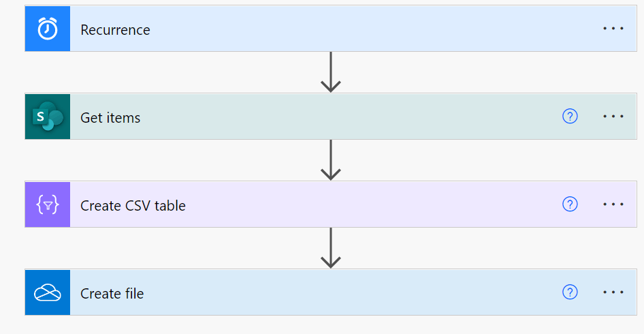The height and width of the screenshot is (334, 644).
Task: Open help for the Get items action
Action: [570, 117]
